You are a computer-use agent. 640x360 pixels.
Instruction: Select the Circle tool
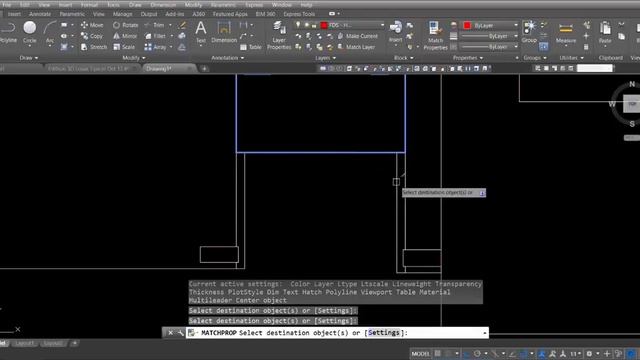(29, 32)
